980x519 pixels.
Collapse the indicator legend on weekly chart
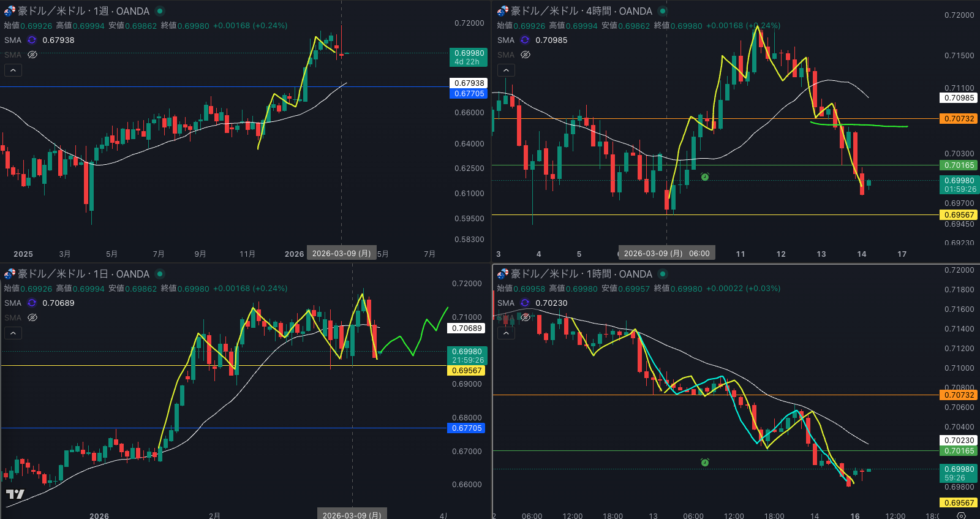click(13, 70)
